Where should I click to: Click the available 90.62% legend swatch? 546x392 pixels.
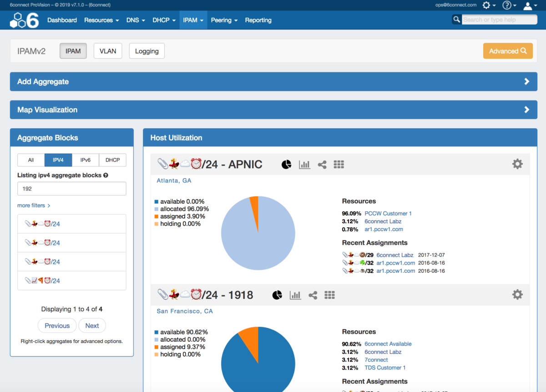156,332
